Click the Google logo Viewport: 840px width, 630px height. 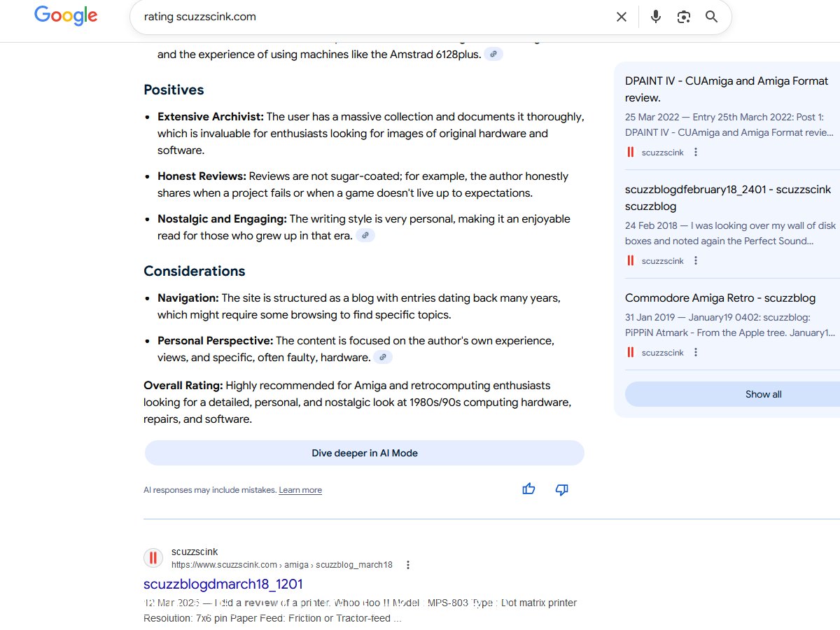click(x=66, y=16)
